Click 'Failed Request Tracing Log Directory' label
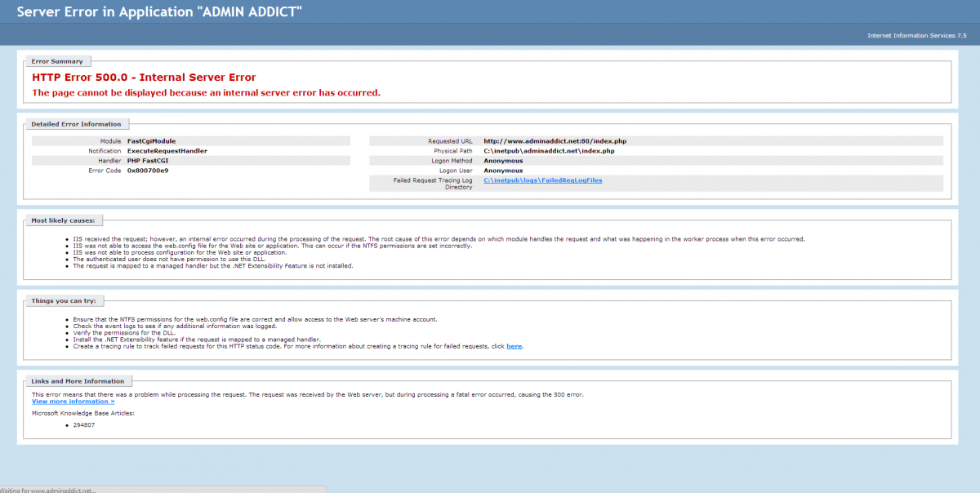The image size is (980, 493). coord(433,183)
